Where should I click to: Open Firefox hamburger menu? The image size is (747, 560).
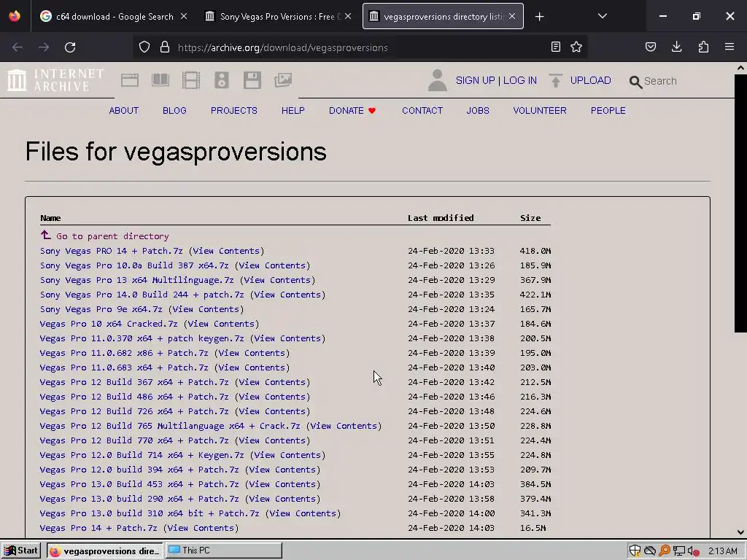729,47
